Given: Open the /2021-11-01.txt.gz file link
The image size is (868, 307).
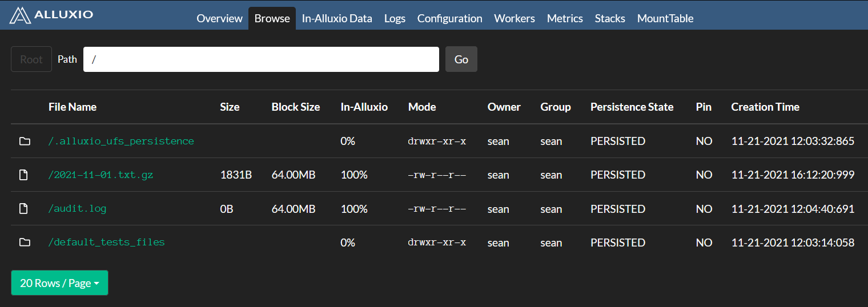Looking at the screenshot, I should point(101,175).
